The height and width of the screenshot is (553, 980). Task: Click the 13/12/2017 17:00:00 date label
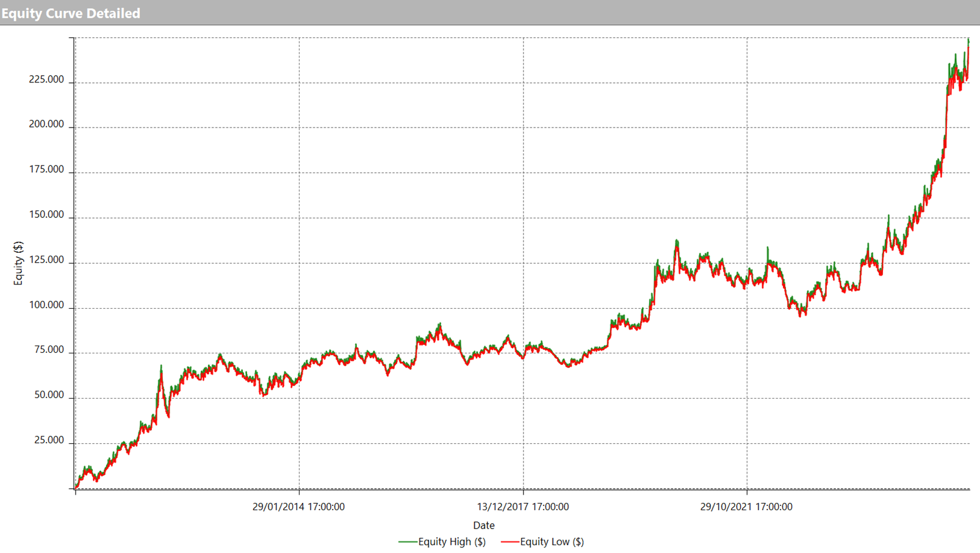coord(522,507)
